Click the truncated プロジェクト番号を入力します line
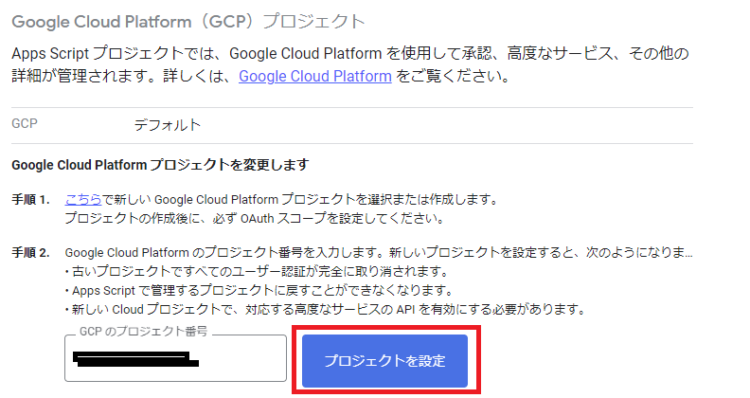The image size is (750, 398). [x=378, y=253]
